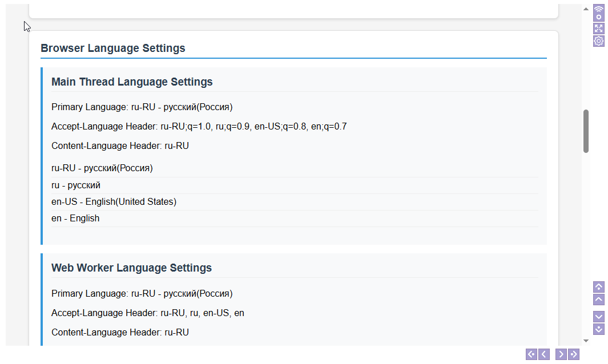608x364 pixels.
Task: Open the settings gear icon
Action: click(599, 41)
